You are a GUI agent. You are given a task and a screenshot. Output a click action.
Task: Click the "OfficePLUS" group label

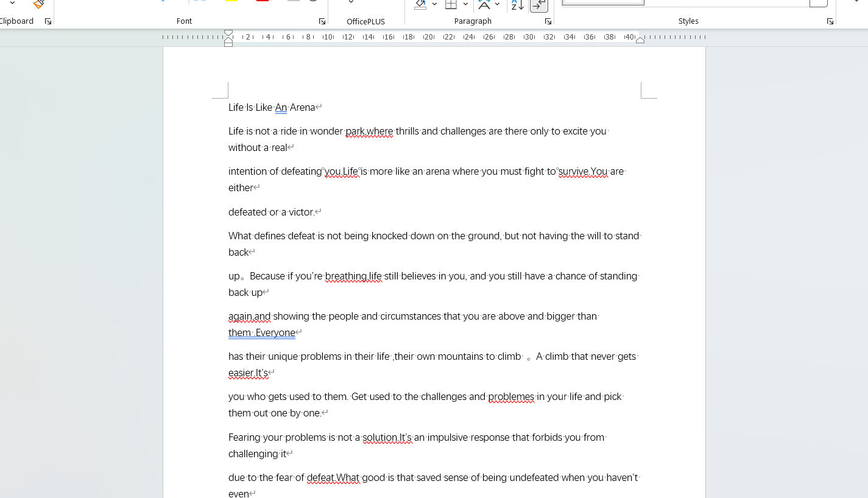pyautogui.click(x=365, y=21)
